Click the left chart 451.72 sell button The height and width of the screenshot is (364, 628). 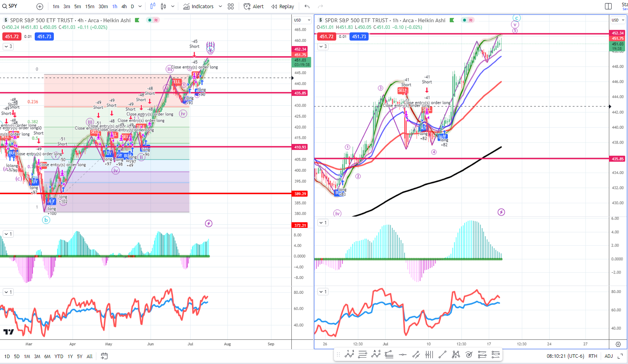12,36
